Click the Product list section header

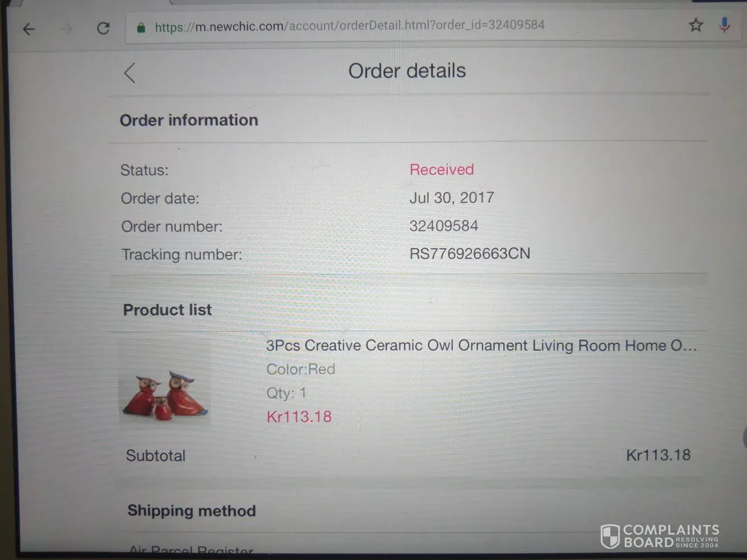(167, 310)
